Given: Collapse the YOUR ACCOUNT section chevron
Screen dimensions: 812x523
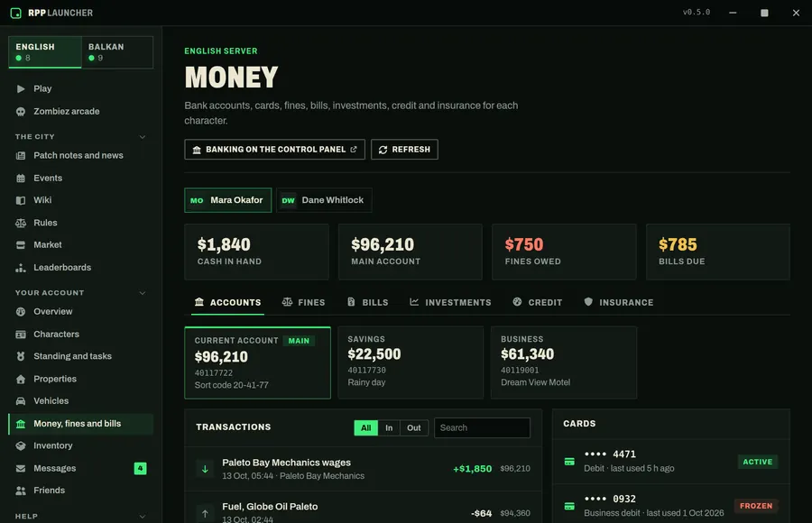Looking at the screenshot, I should point(143,293).
